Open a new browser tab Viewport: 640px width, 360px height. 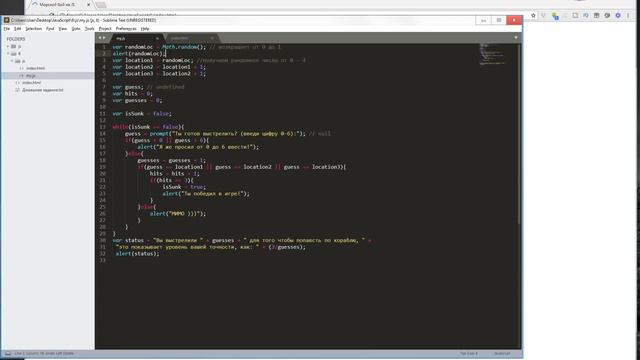click(101, 5)
